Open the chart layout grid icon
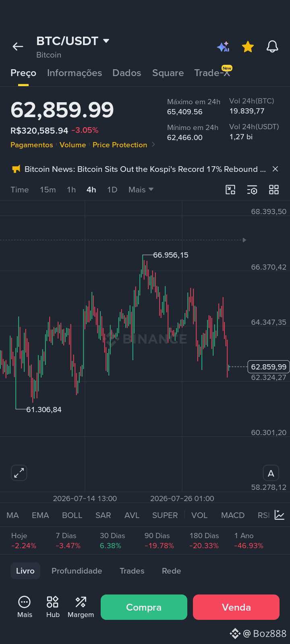290x644 pixels. [x=274, y=190]
